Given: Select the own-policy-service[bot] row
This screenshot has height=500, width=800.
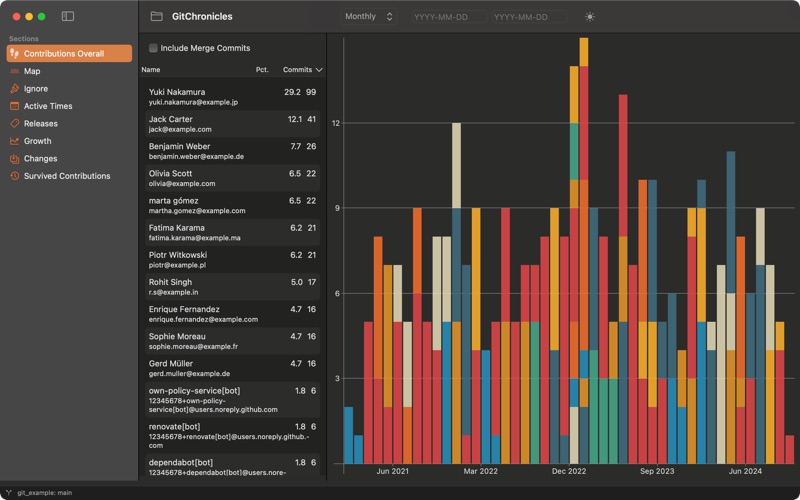Looking at the screenshot, I should tap(232, 399).
